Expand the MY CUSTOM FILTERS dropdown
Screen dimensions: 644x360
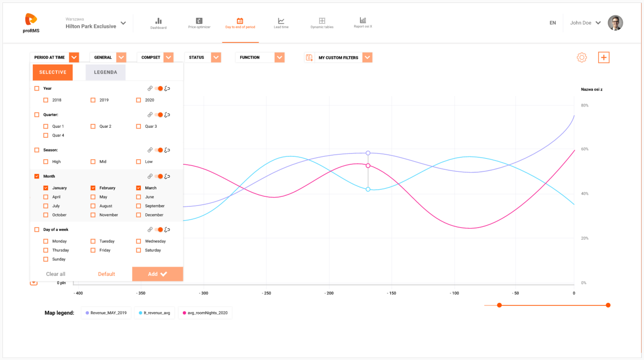click(368, 57)
